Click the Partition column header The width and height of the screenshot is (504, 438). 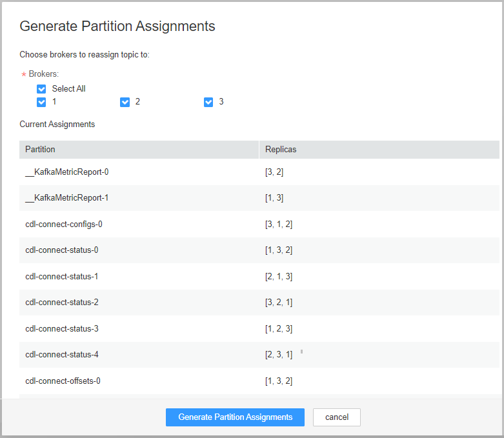[x=139, y=150]
